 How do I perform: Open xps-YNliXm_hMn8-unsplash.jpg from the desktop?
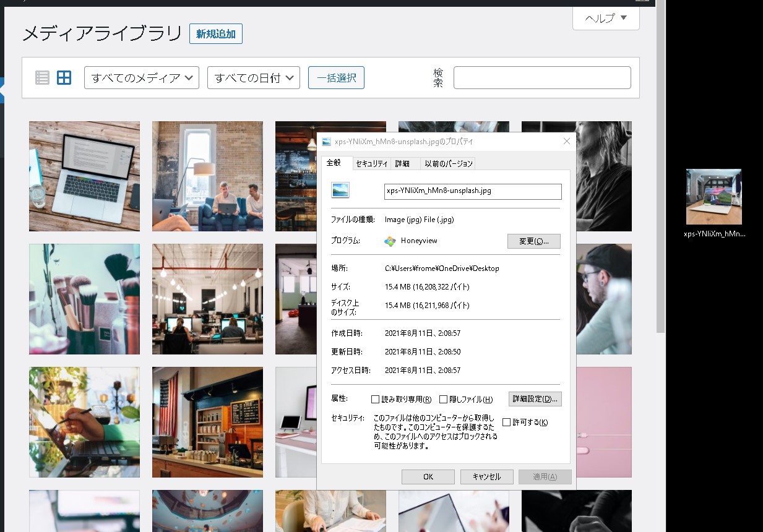(x=713, y=197)
